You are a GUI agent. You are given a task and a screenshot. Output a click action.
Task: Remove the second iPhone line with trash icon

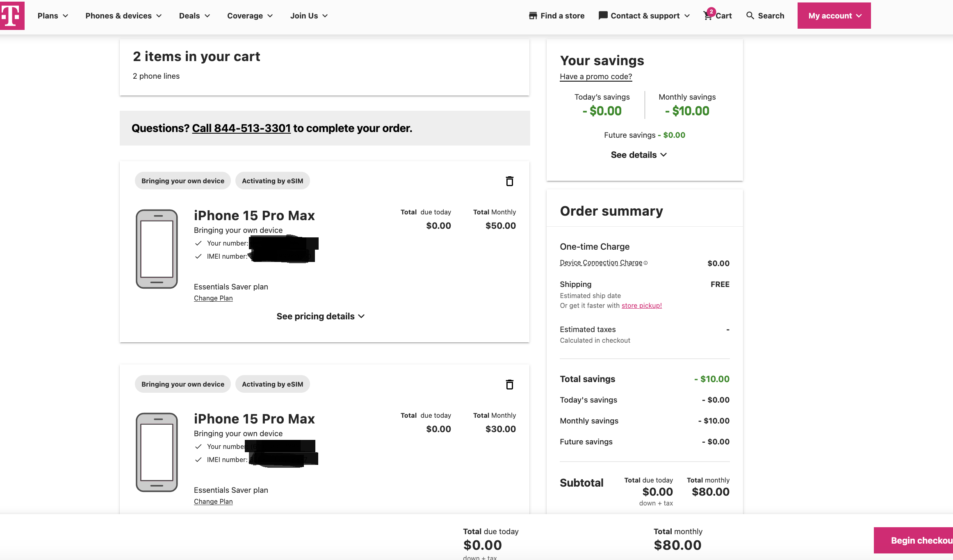point(509,385)
